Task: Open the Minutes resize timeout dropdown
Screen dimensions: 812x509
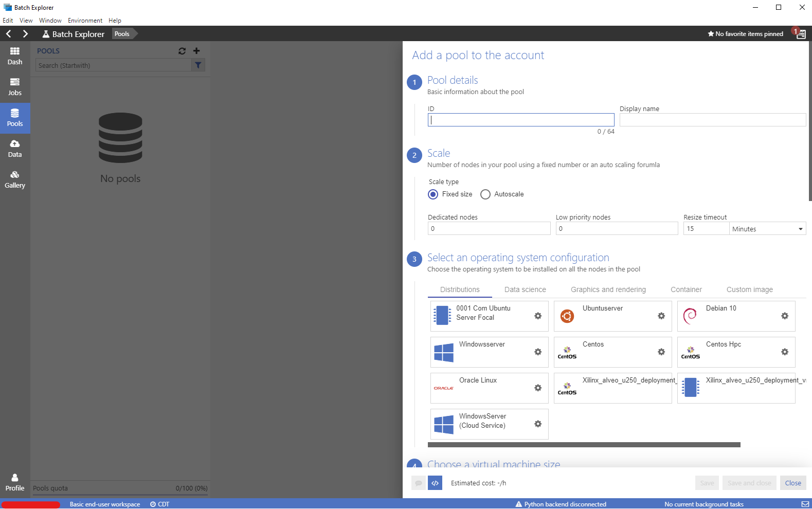Action: coord(768,229)
